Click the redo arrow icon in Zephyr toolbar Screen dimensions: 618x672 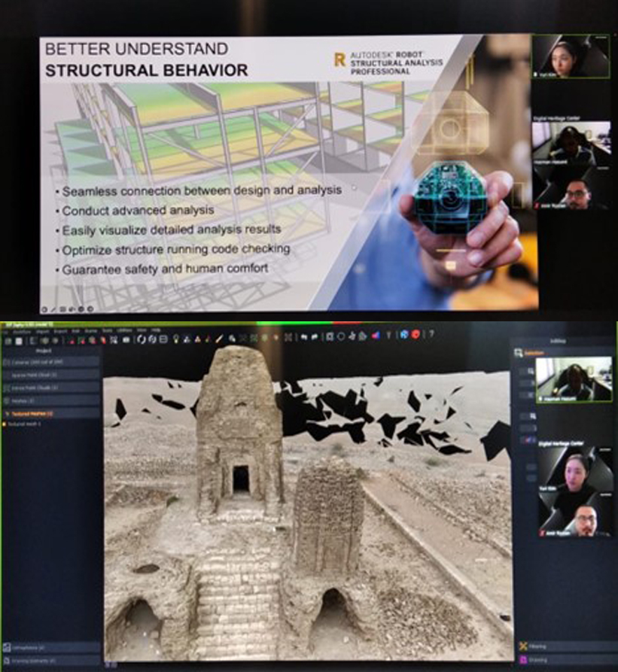315,337
